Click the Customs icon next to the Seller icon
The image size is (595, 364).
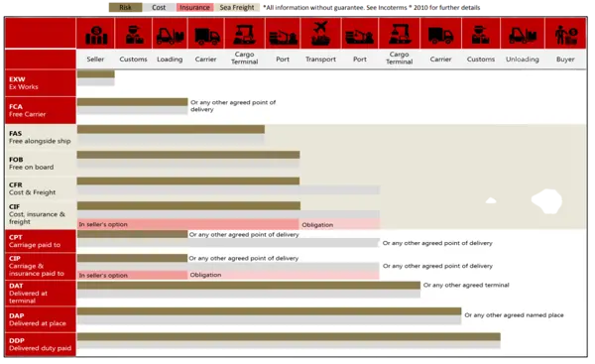(134, 35)
